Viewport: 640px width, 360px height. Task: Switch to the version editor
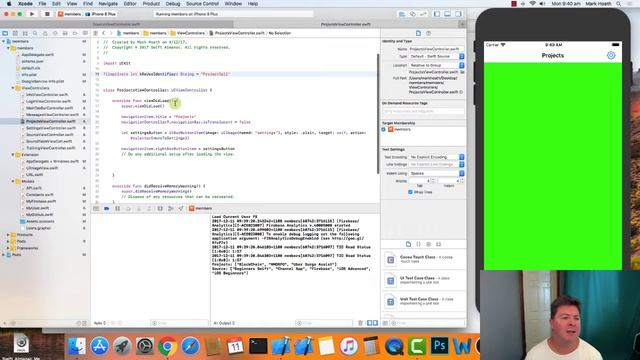tap(423, 14)
